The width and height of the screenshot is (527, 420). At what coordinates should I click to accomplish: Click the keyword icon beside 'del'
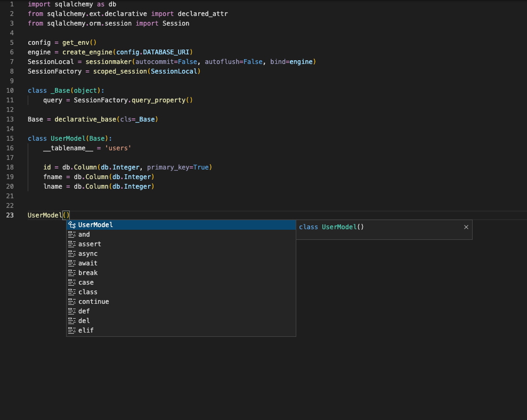pyautogui.click(x=72, y=321)
